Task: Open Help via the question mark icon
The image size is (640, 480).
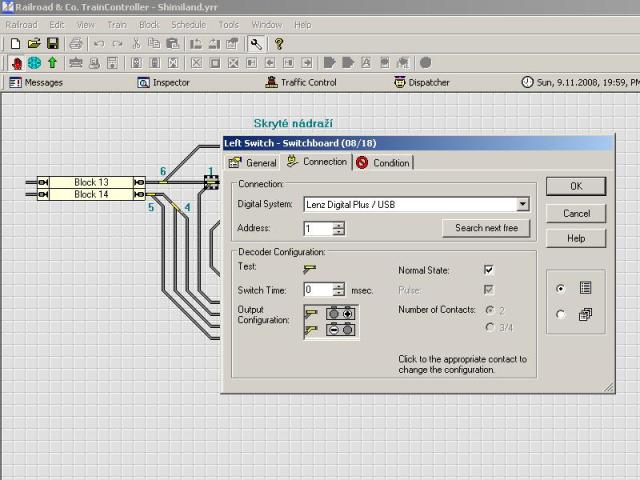Action: 279,44
